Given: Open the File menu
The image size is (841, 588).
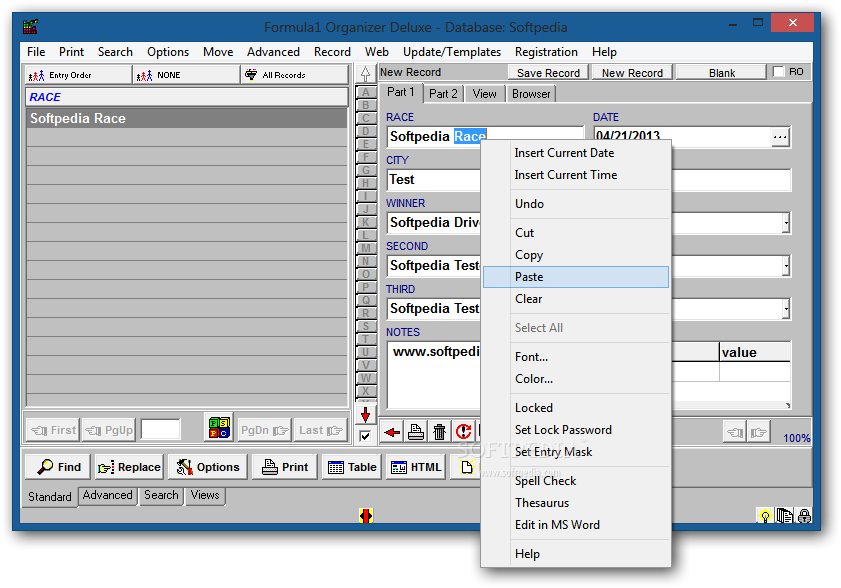Looking at the screenshot, I should tap(36, 52).
